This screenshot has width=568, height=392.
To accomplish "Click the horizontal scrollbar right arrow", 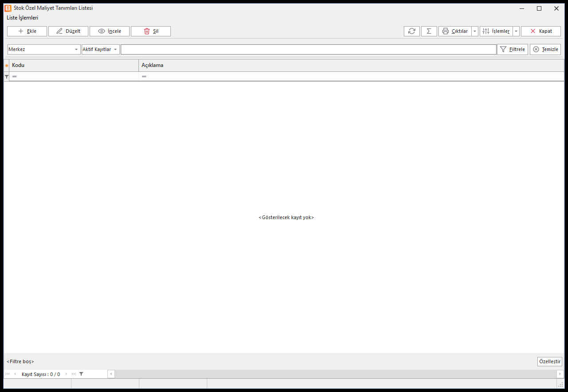I will [560, 374].
